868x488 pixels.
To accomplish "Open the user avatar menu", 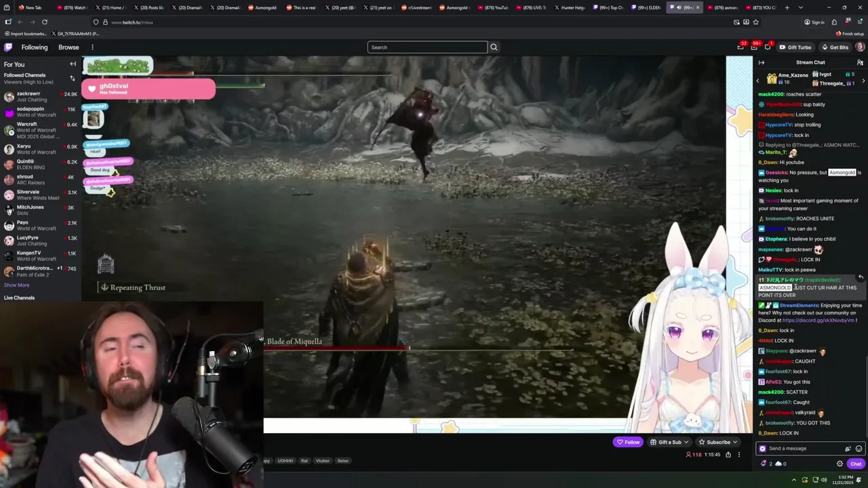I will (860, 47).
